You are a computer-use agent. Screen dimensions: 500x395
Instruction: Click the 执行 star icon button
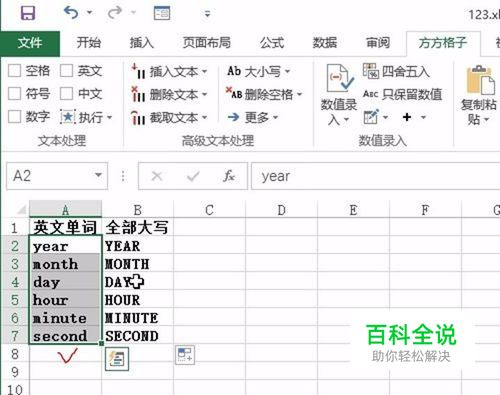click(x=68, y=117)
